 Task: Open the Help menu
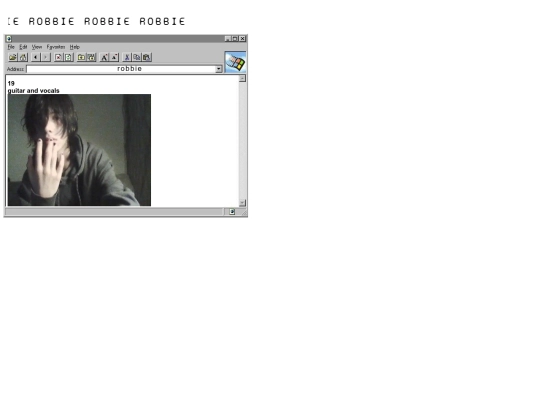(75, 47)
